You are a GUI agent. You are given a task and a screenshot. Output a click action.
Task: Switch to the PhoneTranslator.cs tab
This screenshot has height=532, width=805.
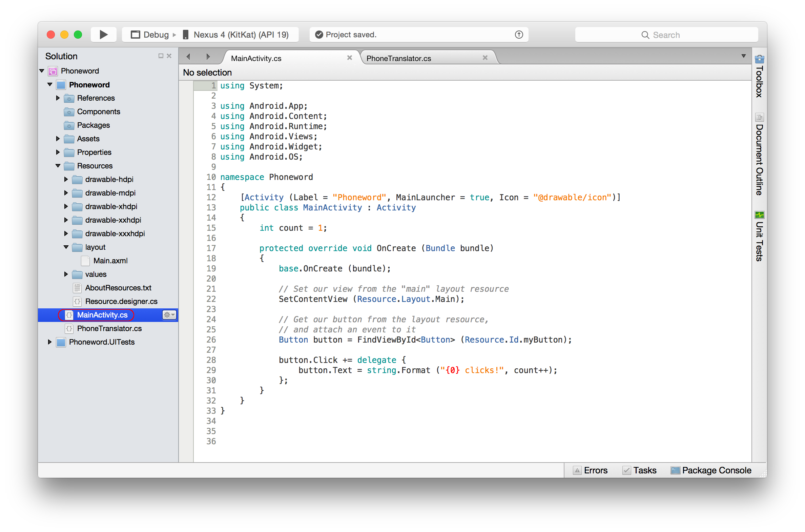coord(398,58)
